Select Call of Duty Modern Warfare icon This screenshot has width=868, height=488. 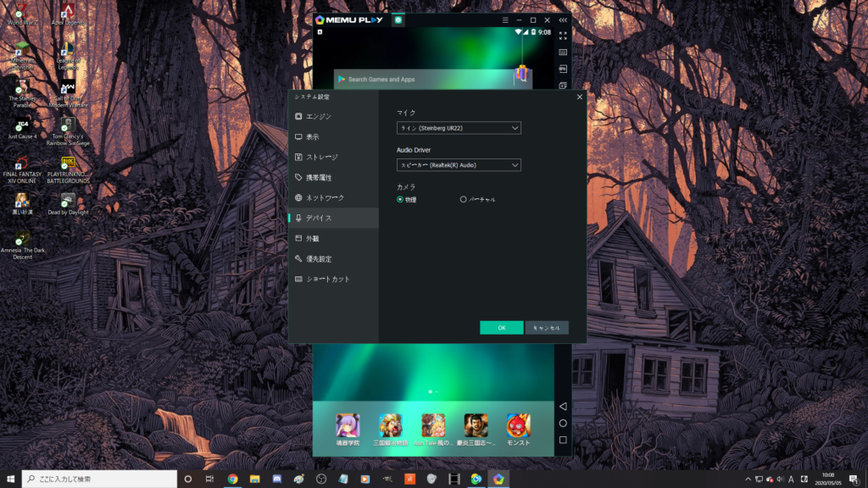click(x=68, y=93)
